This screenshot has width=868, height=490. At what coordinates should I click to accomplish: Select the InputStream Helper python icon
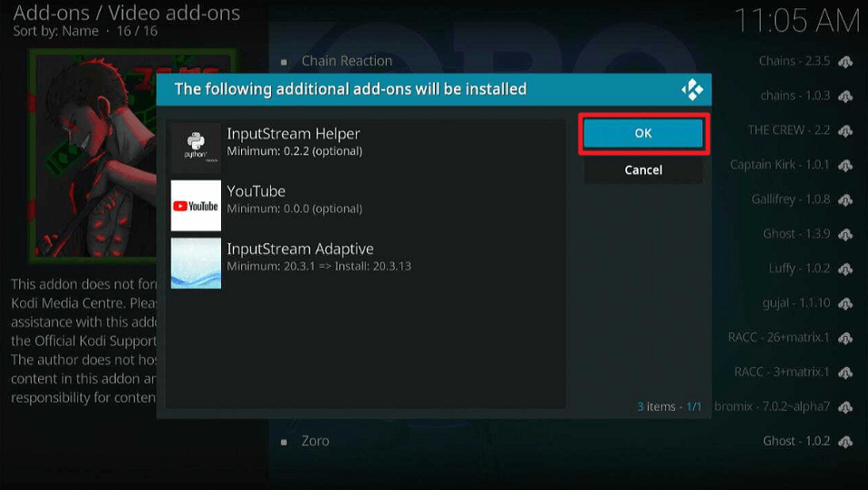[196, 148]
